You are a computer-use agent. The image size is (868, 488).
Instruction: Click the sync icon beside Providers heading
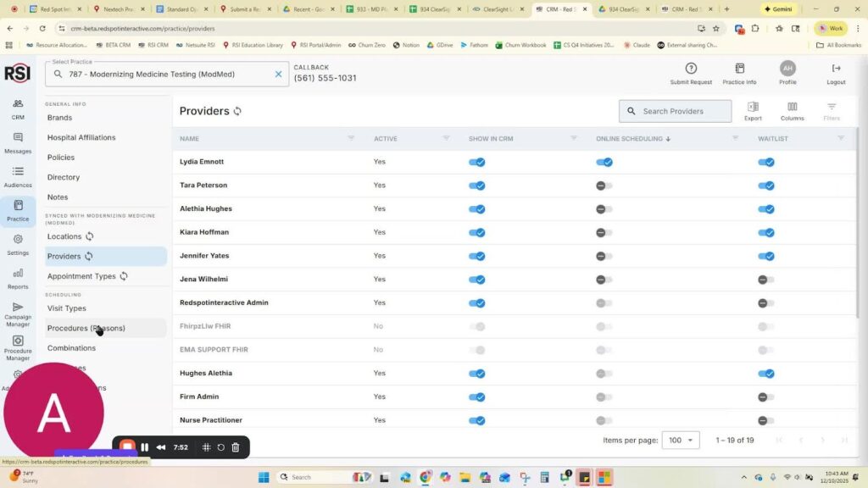point(238,111)
